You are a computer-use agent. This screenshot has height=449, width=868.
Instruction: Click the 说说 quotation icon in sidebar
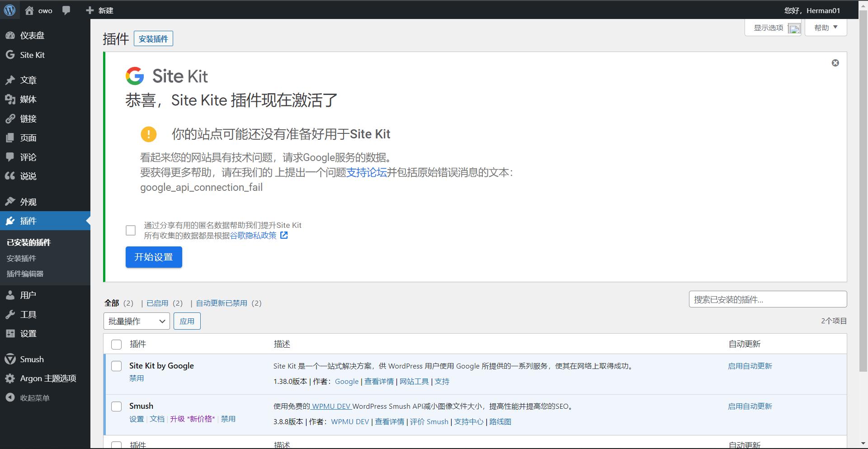10,176
